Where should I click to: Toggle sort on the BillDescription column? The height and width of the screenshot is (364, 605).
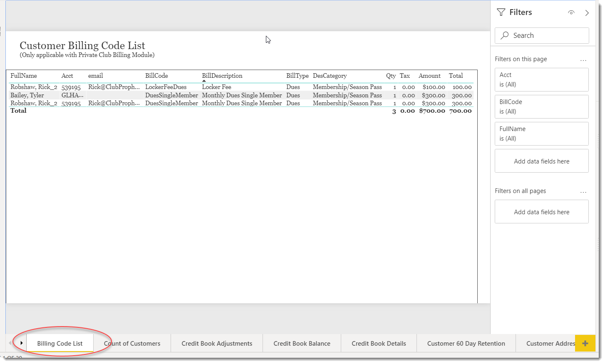point(222,76)
